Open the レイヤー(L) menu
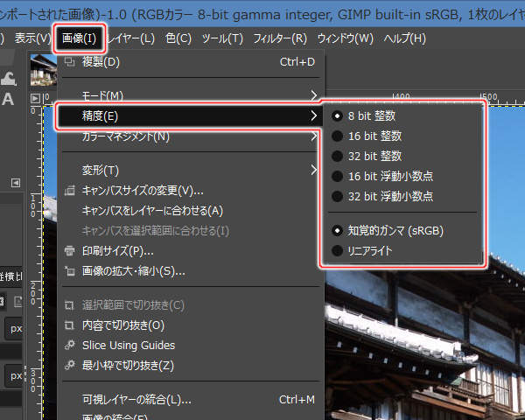 coord(131,38)
